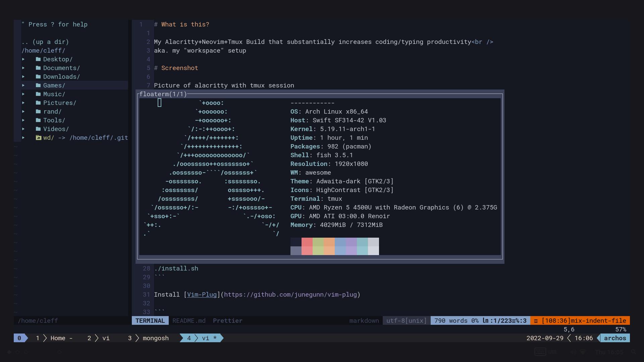Screen dimensions: 644x362
Task: Click the github.com/junegunn/vim-plug URL
Action: coord(290,295)
